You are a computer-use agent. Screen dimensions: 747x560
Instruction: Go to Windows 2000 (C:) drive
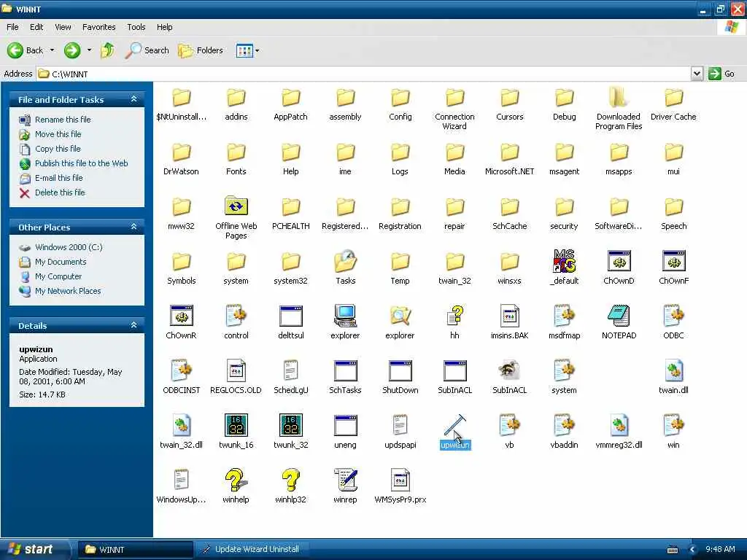coord(68,247)
